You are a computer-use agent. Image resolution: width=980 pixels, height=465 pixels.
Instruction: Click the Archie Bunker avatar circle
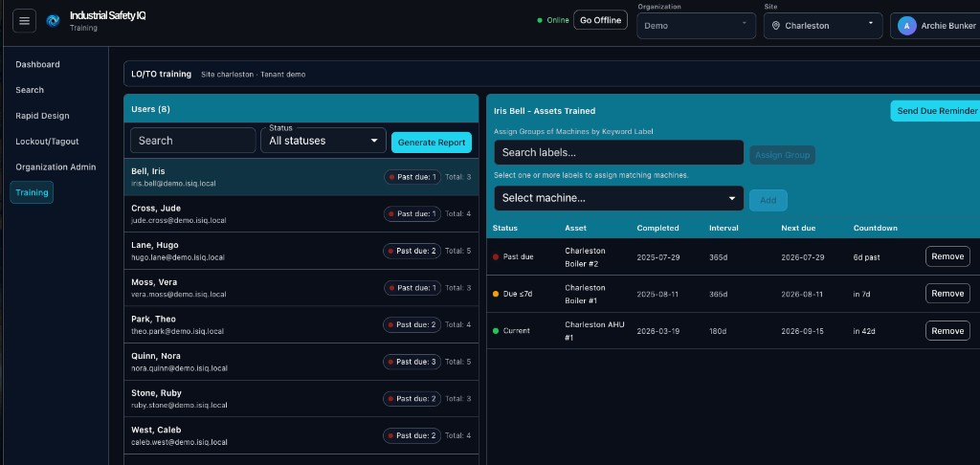pos(907,26)
